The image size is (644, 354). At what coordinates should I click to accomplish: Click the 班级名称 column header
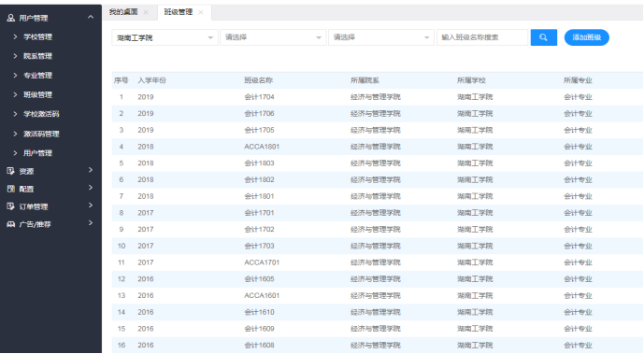(258, 80)
